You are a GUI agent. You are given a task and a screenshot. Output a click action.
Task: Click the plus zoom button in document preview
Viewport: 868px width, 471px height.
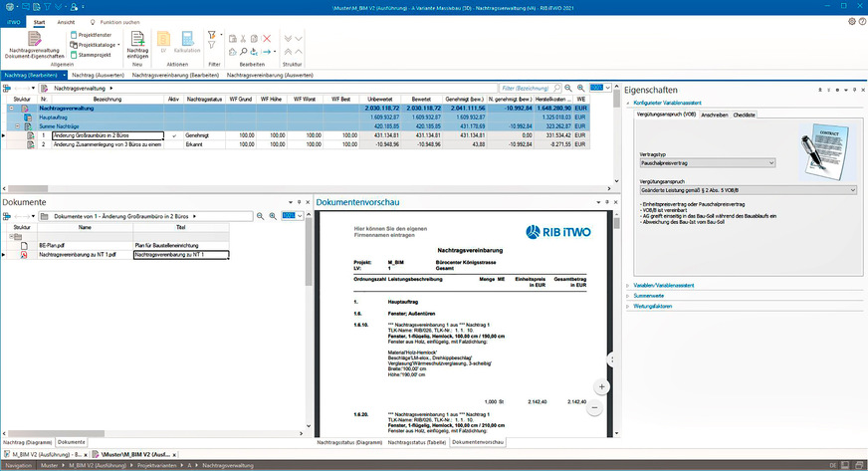coord(600,385)
